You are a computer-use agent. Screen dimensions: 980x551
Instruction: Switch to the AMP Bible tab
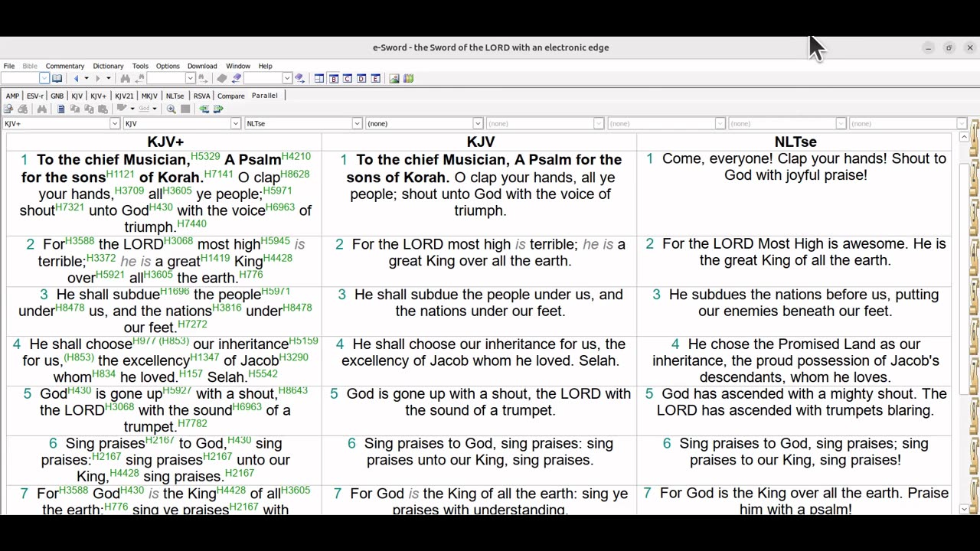tap(12, 96)
